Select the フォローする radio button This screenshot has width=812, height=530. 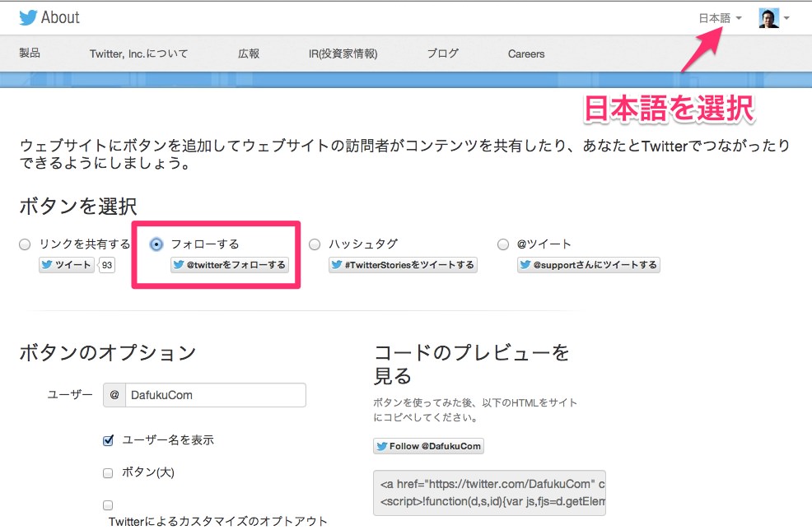click(x=156, y=244)
